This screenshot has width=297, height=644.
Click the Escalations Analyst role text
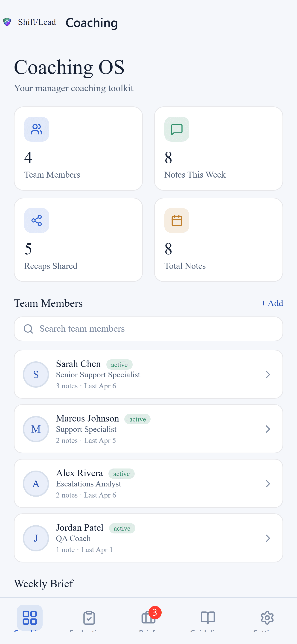(88, 484)
